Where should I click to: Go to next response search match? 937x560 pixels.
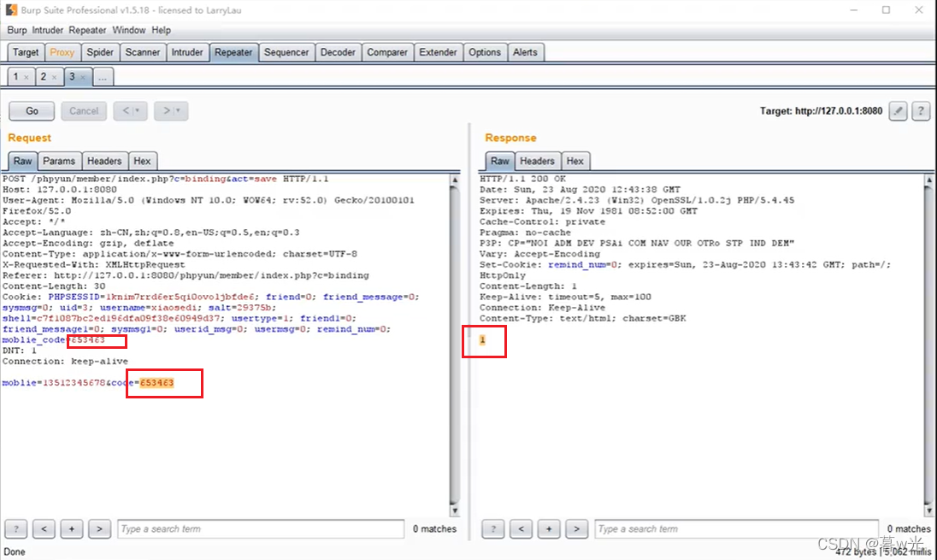coord(577,529)
